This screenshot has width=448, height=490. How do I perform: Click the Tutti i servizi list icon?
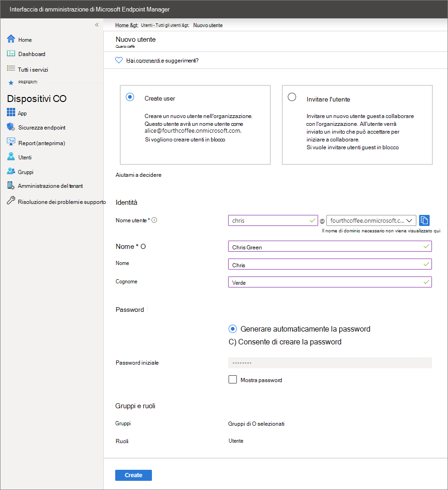(11, 68)
